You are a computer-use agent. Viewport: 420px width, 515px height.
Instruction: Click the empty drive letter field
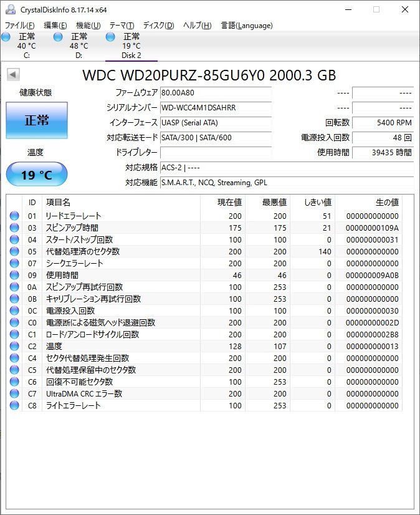pyautogui.click(x=216, y=152)
